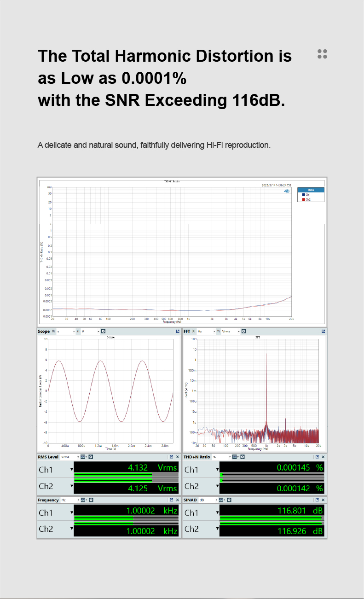The width and height of the screenshot is (364, 599).
Task: Change the RMS Level Vrms unit dropdown
Action: [x=69, y=457]
